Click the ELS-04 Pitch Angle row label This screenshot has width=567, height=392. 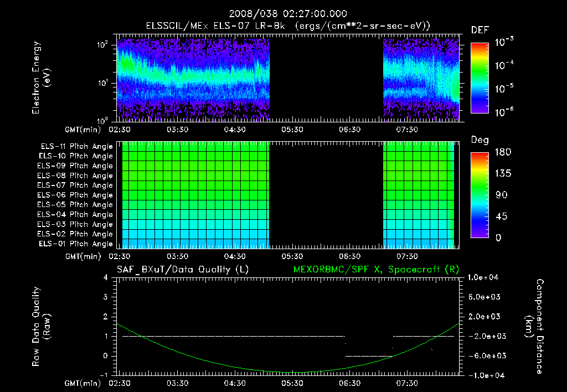(75, 214)
